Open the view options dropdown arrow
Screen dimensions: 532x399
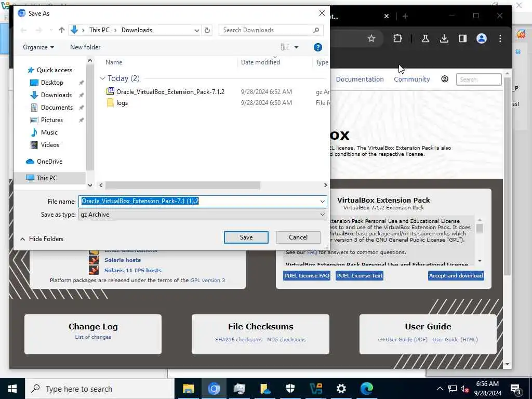click(x=296, y=47)
